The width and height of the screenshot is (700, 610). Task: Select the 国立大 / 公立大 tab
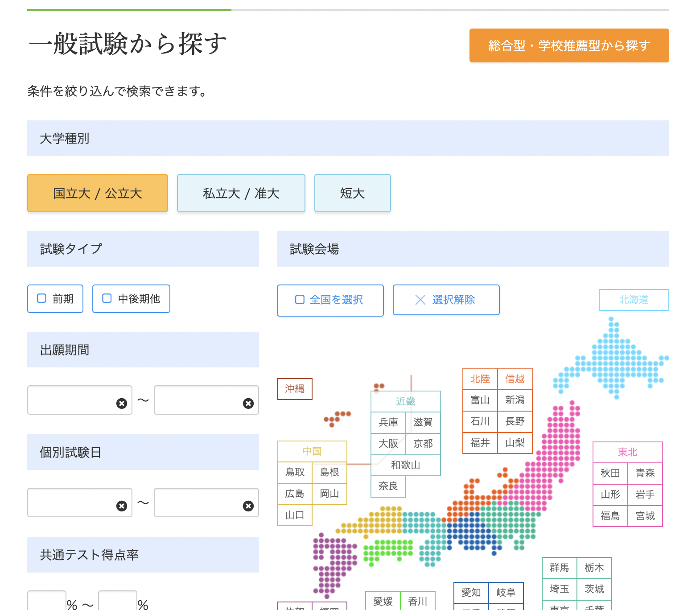click(98, 193)
